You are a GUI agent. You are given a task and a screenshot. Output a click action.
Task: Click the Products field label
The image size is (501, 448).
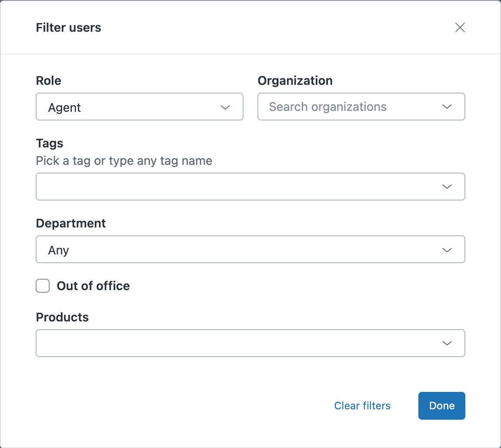tap(62, 317)
